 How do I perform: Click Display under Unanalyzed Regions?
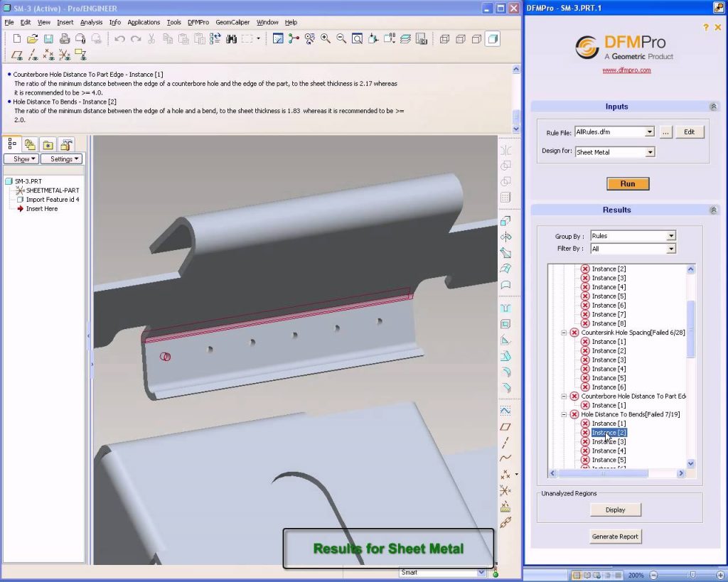[x=616, y=510]
